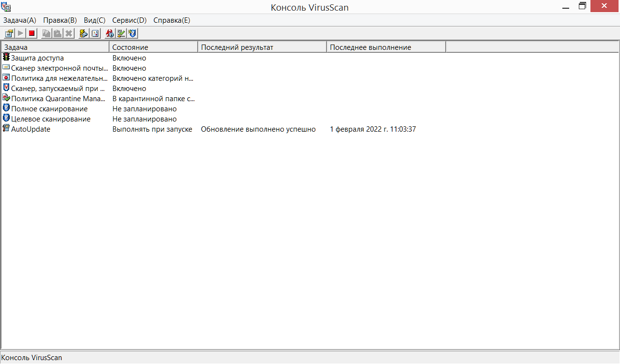
Task: Open the Справка(E) menu
Action: coord(172,20)
